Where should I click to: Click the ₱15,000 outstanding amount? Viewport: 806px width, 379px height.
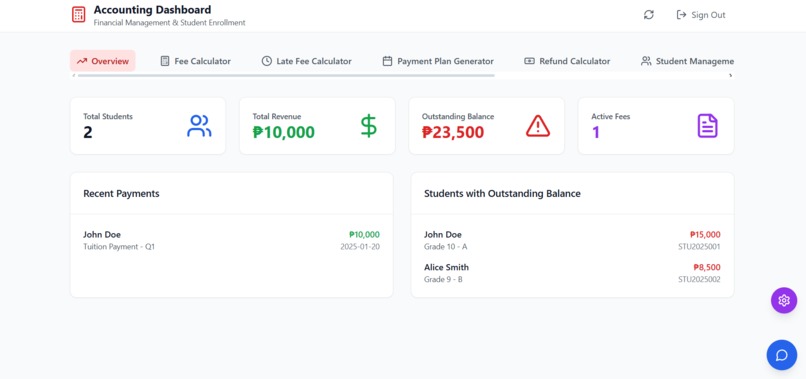coord(705,234)
